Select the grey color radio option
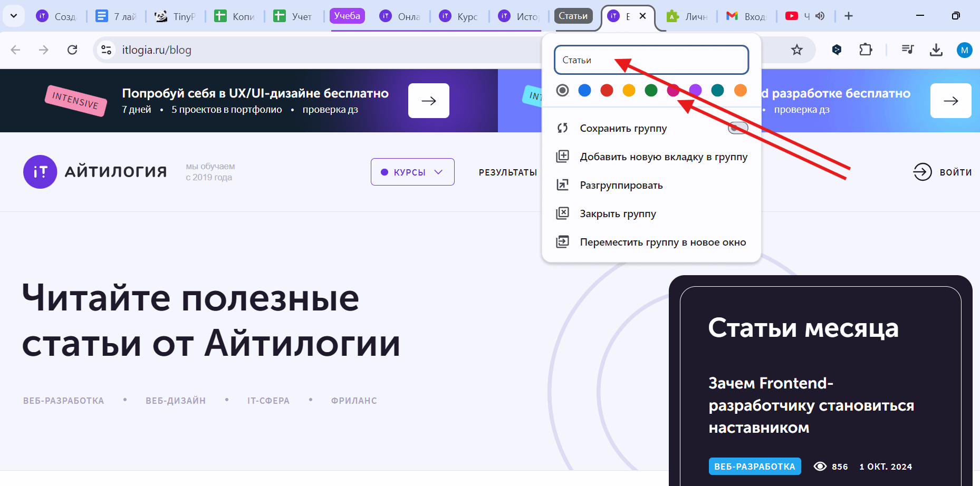The image size is (980, 486). pyautogui.click(x=563, y=91)
